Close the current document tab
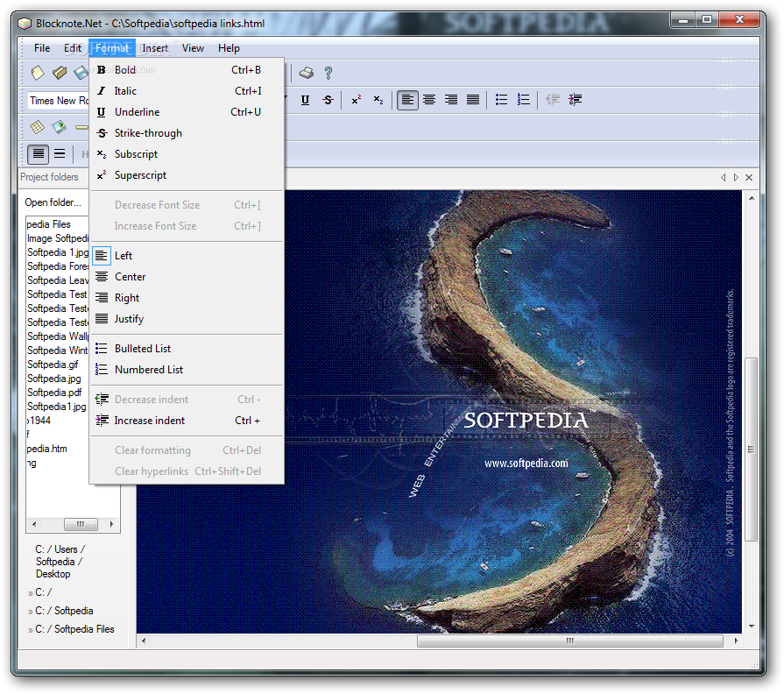784x694 pixels. (749, 178)
